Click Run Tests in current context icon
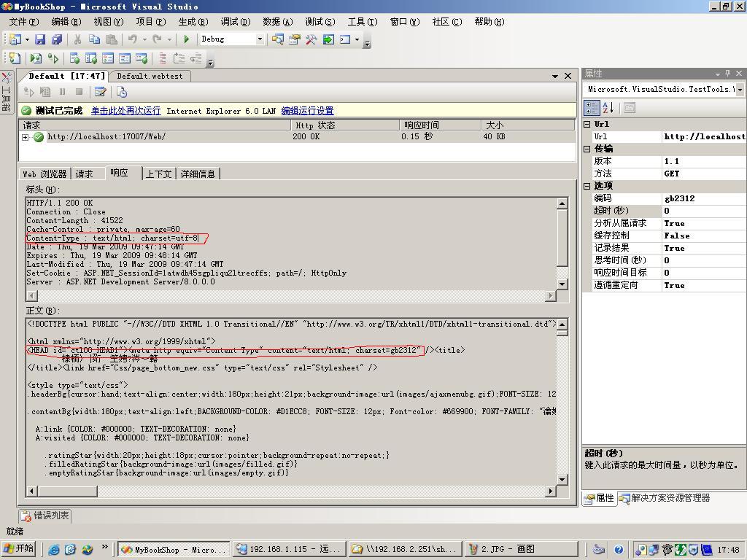Image resolution: width=747 pixels, height=560 pixels. 36,58
